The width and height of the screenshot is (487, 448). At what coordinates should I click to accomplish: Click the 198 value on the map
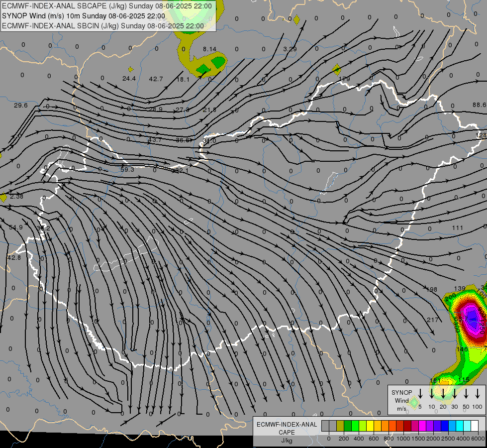pyautogui.click(x=432, y=290)
